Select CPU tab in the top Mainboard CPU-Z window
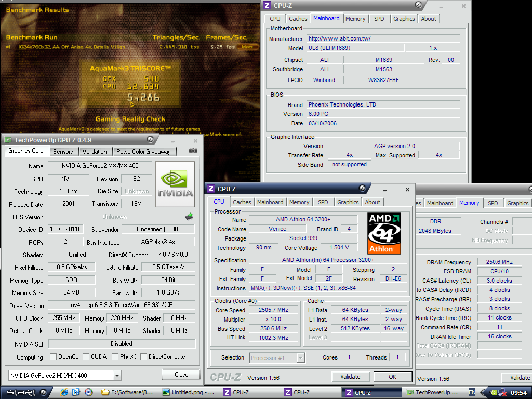This screenshot has height=399, width=532. tap(275, 19)
